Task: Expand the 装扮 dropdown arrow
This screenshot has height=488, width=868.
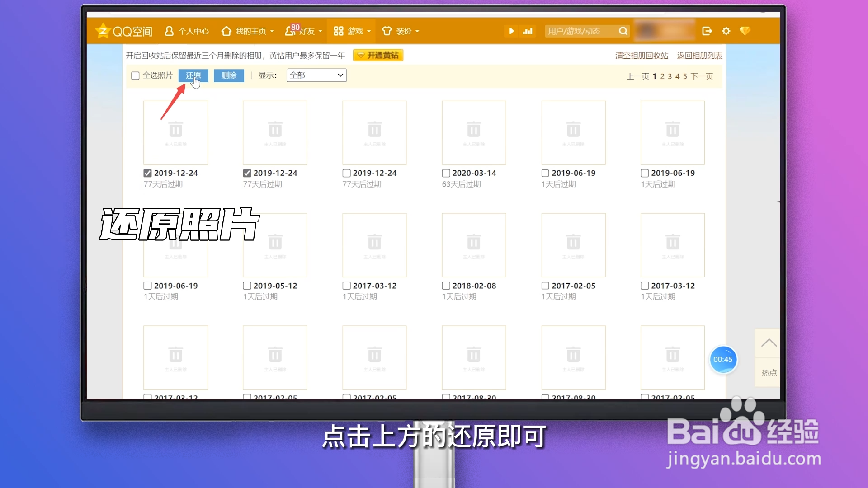Action: pyautogui.click(x=417, y=32)
